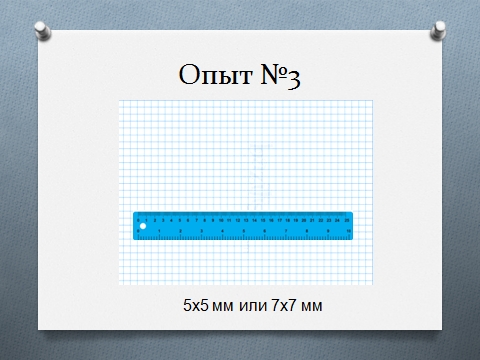Click the white hole in the ruler

click(143, 226)
